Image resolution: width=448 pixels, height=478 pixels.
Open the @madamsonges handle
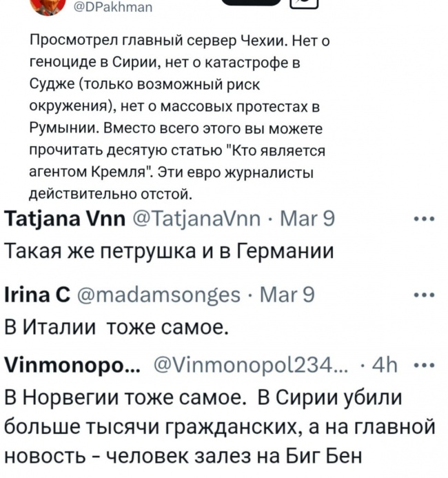tap(159, 295)
